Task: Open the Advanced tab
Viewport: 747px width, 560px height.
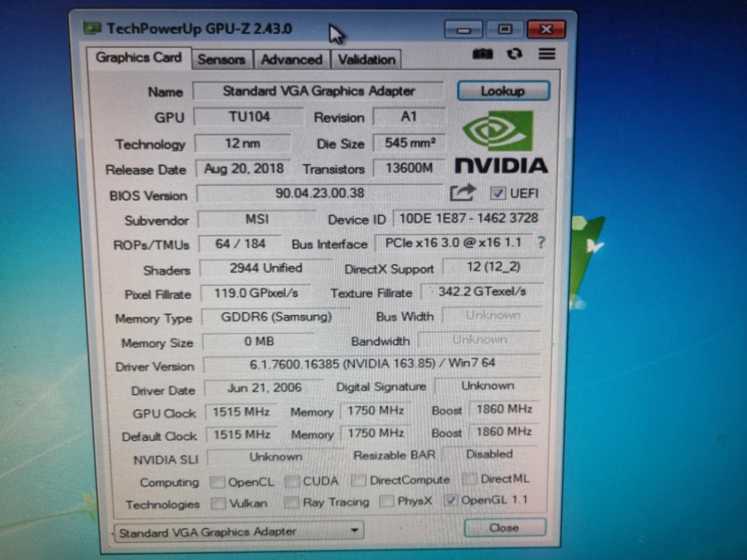Action: click(291, 60)
